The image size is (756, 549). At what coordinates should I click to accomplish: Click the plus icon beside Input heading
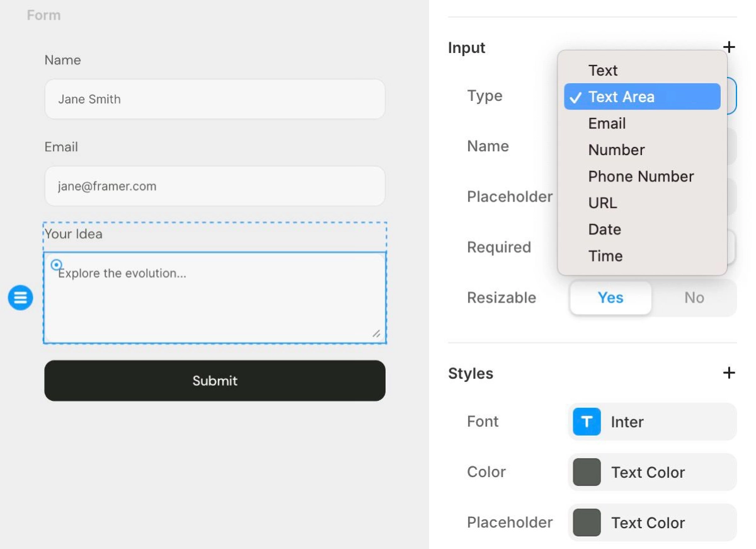point(729,47)
